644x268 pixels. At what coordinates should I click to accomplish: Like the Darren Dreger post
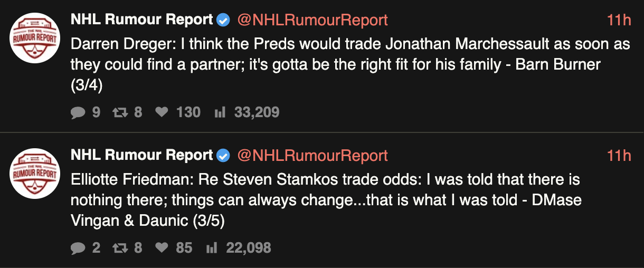(161, 112)
